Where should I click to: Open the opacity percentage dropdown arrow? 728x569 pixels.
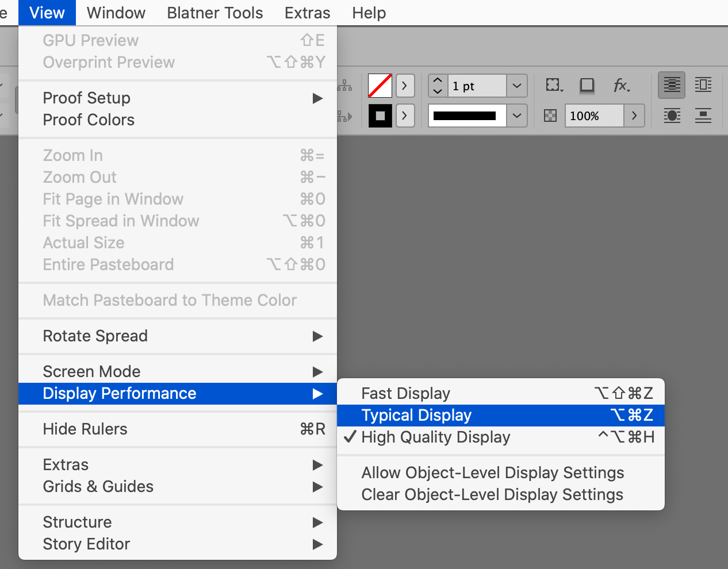point(634,116)
